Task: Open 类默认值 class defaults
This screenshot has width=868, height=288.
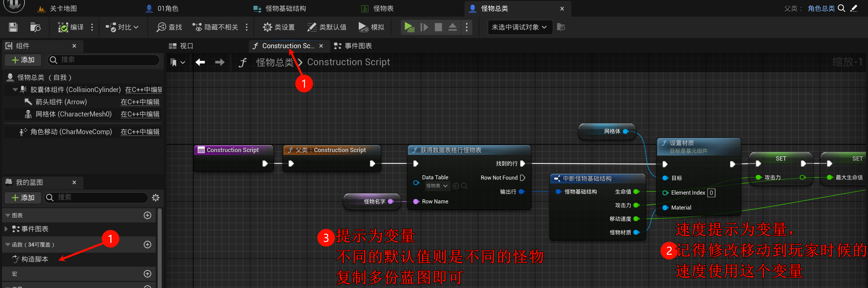Action: click(x=327, y=27)
